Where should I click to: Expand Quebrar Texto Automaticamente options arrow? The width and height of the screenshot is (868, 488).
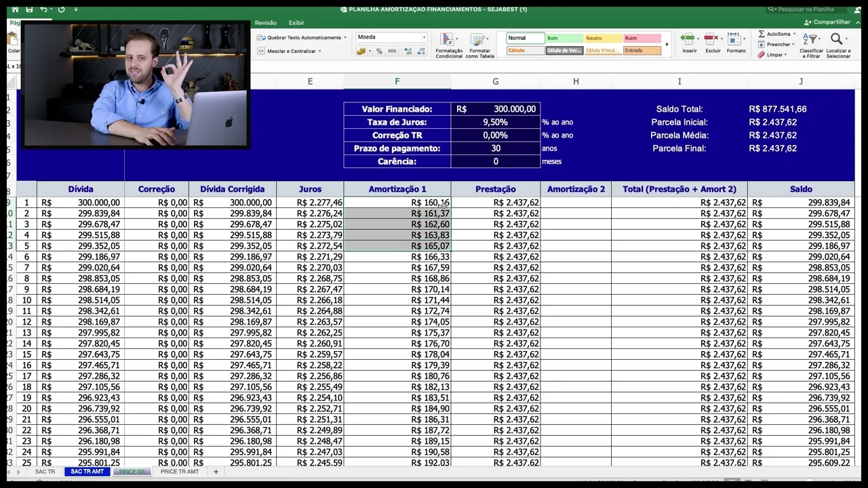click(x=345, y=37)
